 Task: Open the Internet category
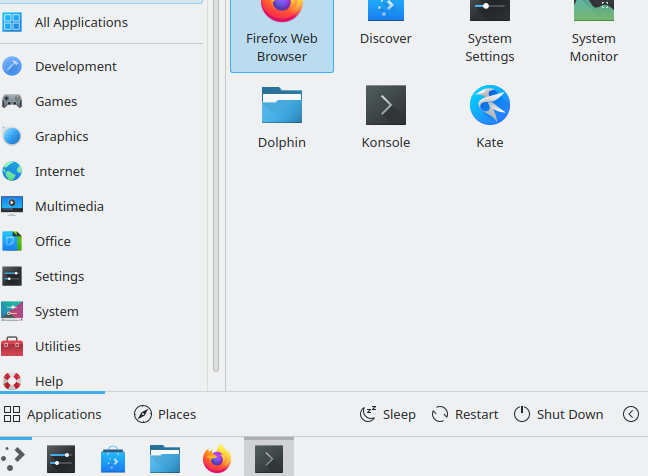[x=101, y=171]
